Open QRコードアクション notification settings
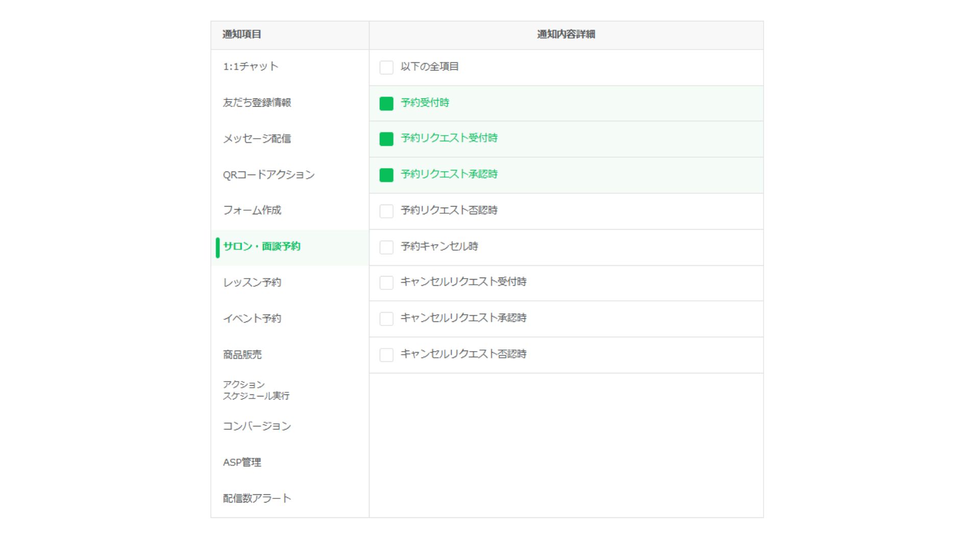Image resolution: width=980 pixels, height=551 pixels. tap(268, 175)
